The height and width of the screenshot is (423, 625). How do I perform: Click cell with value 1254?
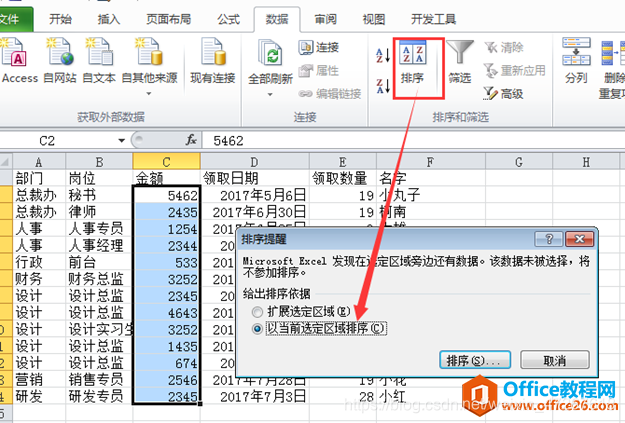pos(166,229)
